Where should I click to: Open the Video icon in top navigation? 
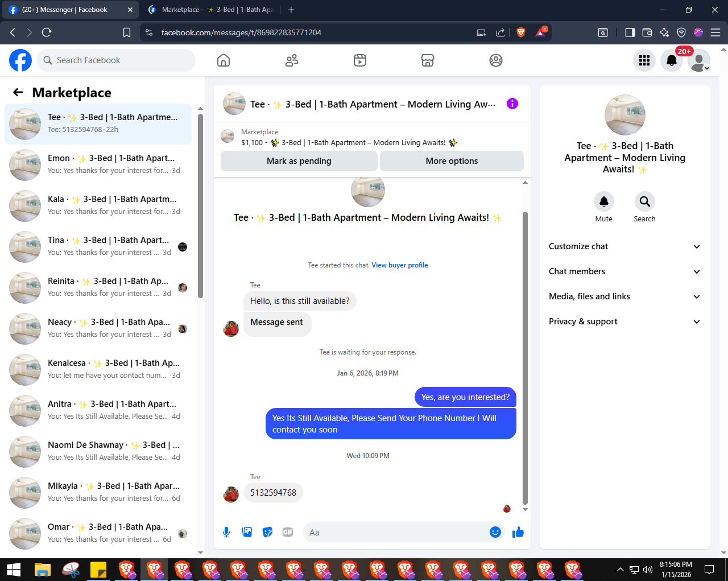coord(360,60)
